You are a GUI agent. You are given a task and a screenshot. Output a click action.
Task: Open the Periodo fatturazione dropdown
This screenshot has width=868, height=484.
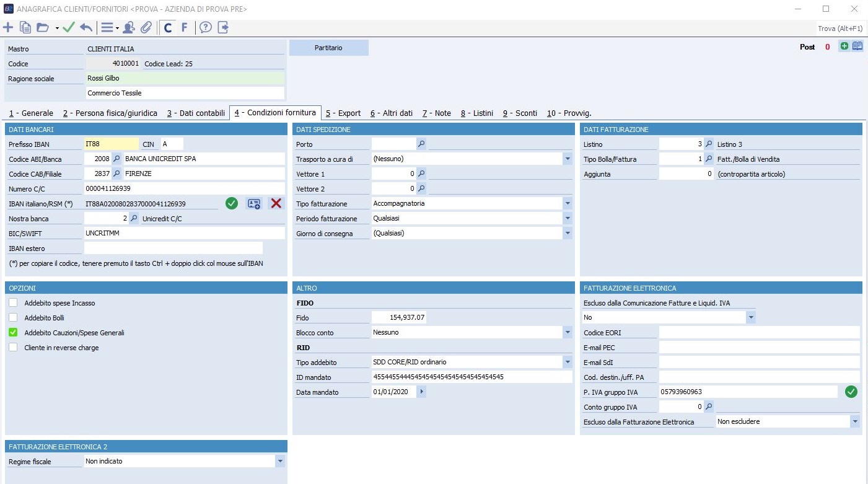tap(568, 218)
